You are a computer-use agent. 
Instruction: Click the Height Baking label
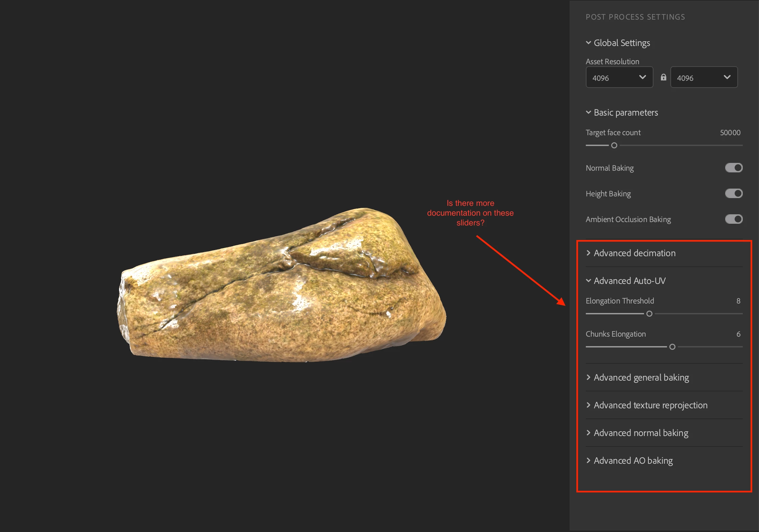click(608, 194)
